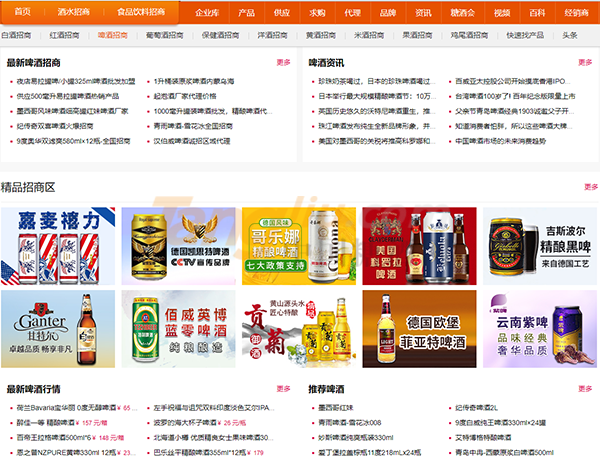Read news 父亲节青岛啤酒经典1903

pos(515,111)
